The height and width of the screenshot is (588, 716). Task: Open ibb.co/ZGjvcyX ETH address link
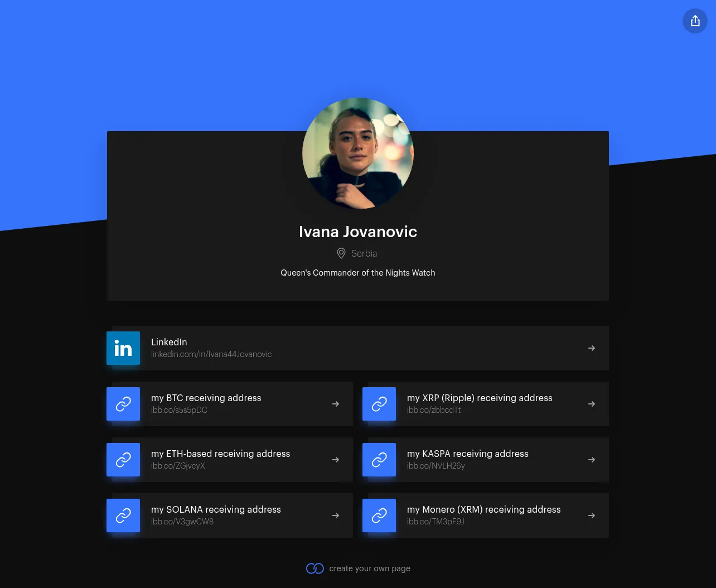pyautogui.click(x=178, y=466)
